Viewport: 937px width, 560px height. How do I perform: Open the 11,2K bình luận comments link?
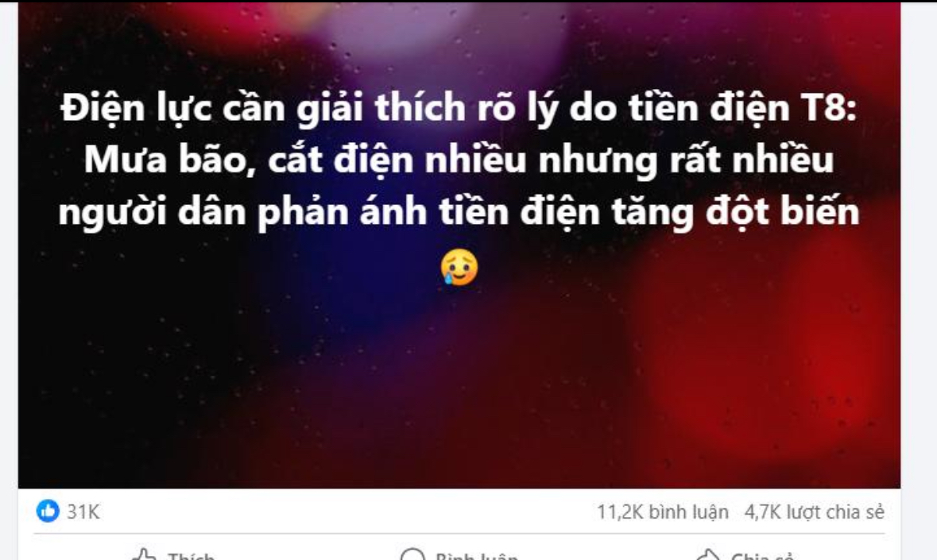coord(663,512)
